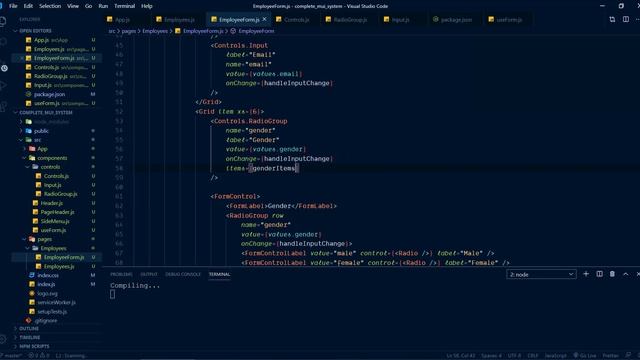
Task: Switch to the Controls.js editor tab
Action: pyautogui.click(x=296, y=19)
